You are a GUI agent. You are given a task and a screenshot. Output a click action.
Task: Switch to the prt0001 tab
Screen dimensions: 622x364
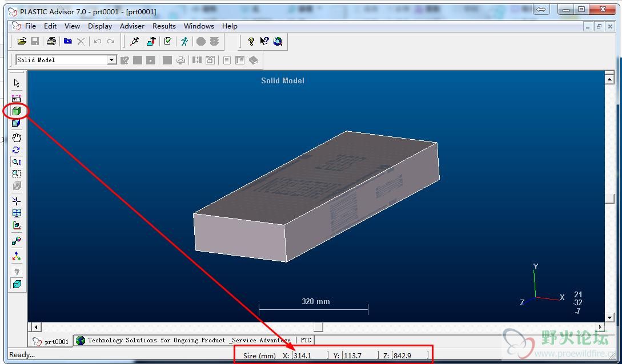point(51,341)
